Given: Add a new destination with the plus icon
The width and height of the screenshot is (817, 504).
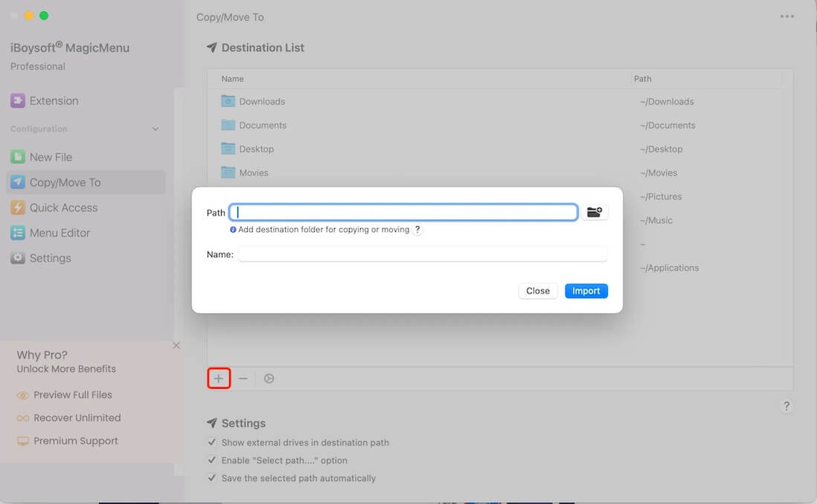Looking at the screenshot, I should 219,378.
